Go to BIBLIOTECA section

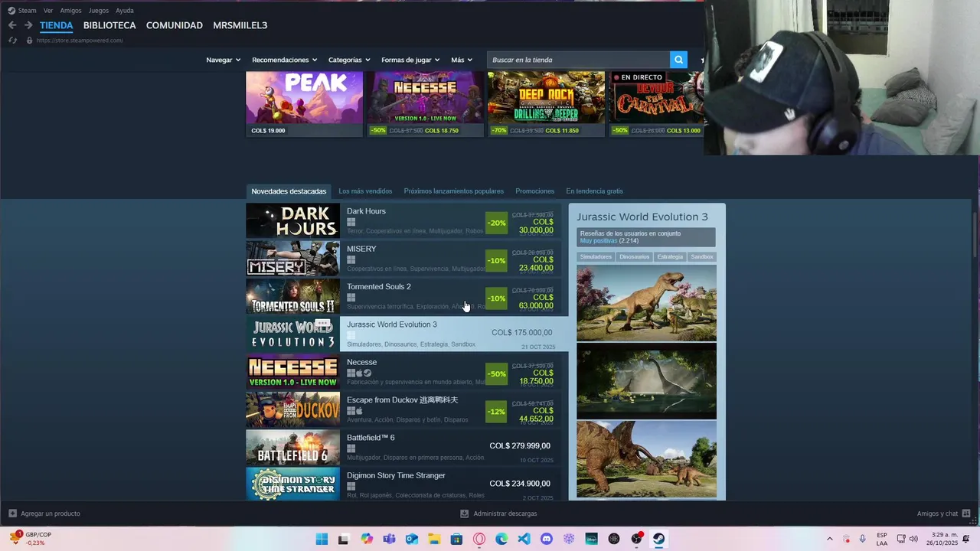pyautogui.click(x=109, y=25)
